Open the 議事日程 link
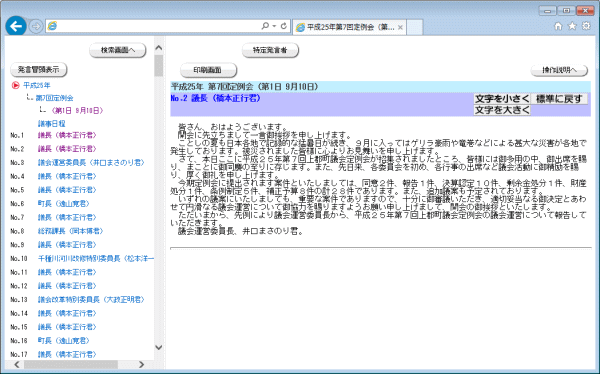Viewport: 600px width, 374px height. pyautogui.click(x=52, y=124)
